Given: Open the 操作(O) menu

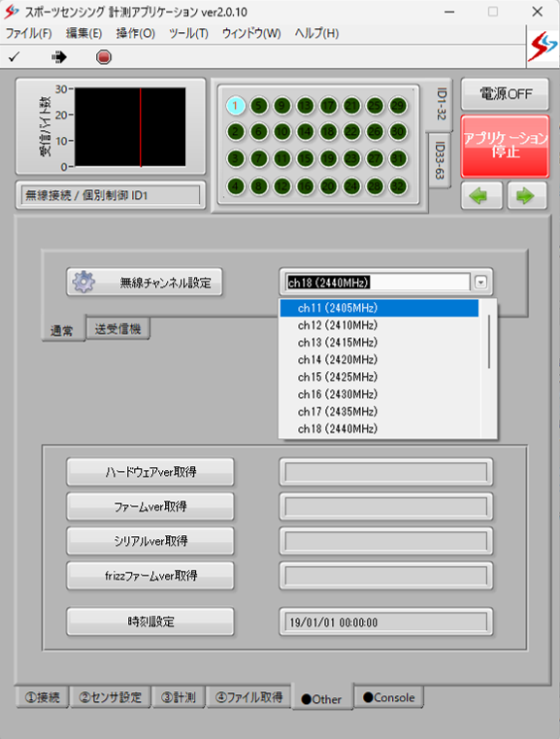Looking at the screenshot, I should pyautogui.click(x=136, y=33).
